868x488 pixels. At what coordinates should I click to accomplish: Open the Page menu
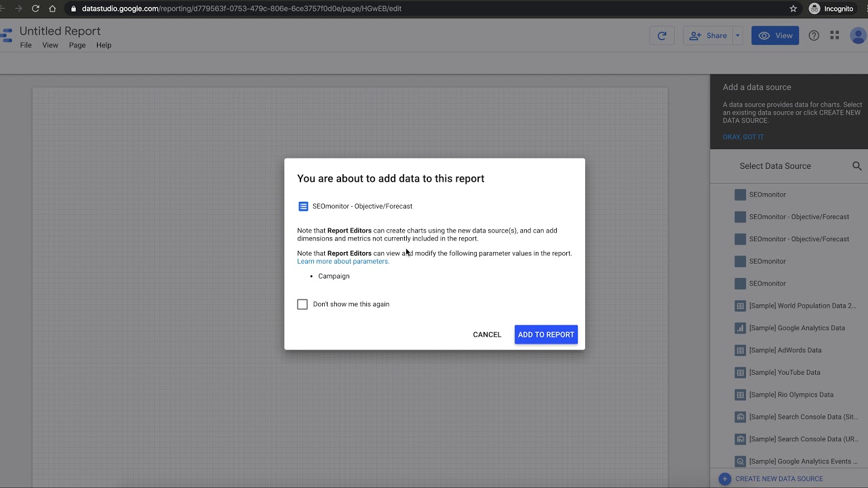77,45
